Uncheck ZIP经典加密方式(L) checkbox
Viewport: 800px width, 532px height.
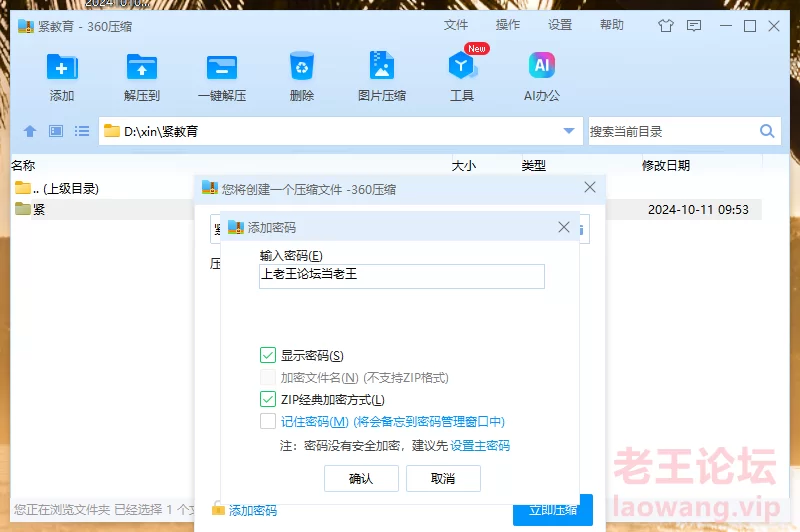268,399
